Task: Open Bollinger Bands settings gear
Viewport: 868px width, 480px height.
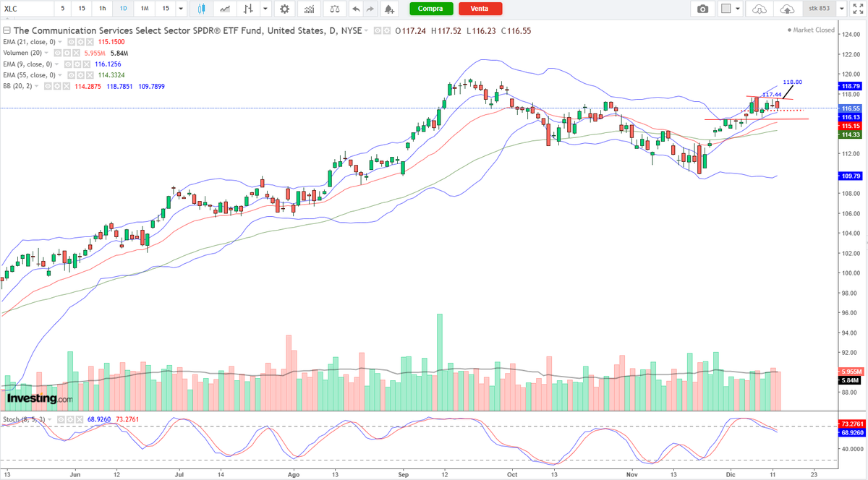Action: 57,86
